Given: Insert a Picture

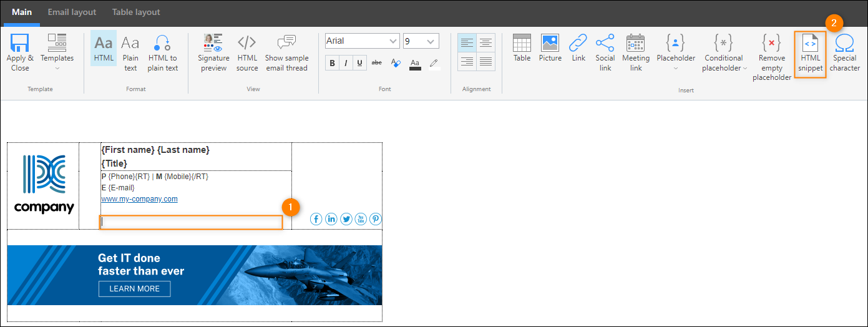Looking at the screenshot, I should click(550, 48).
